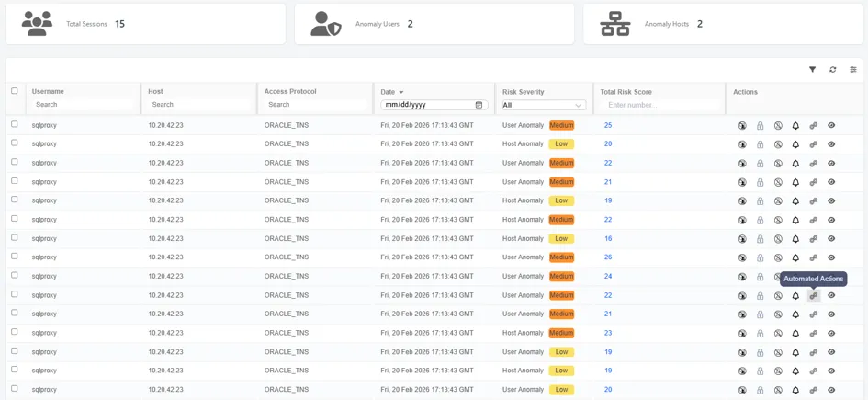Focus the Host search field
Screen dimensions: 868x400
click(x=200, y=104)
